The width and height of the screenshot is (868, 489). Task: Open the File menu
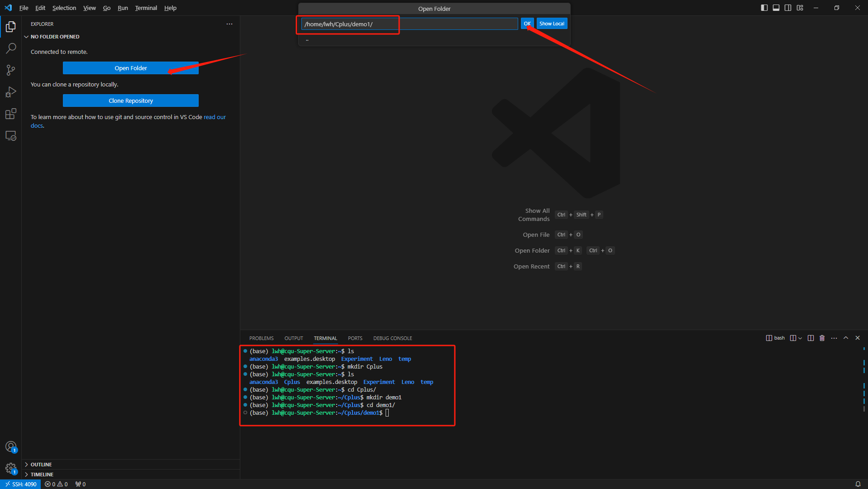pyautogui.click(x=24, y=8)
